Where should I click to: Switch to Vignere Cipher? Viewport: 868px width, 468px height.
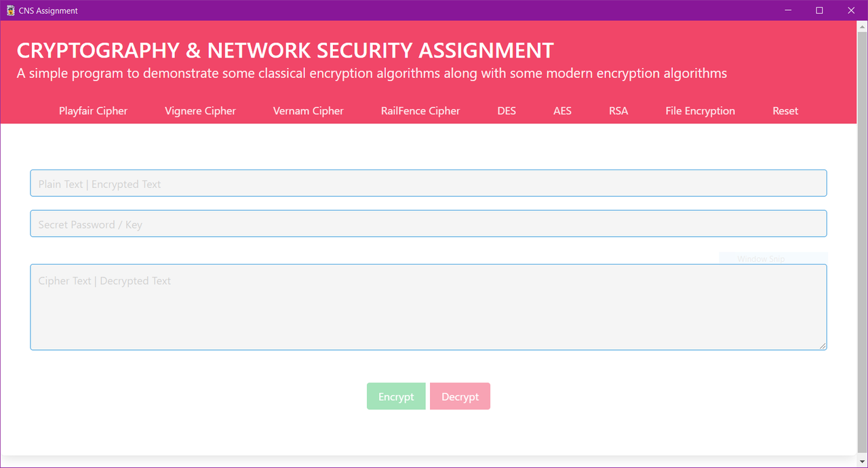200,111
